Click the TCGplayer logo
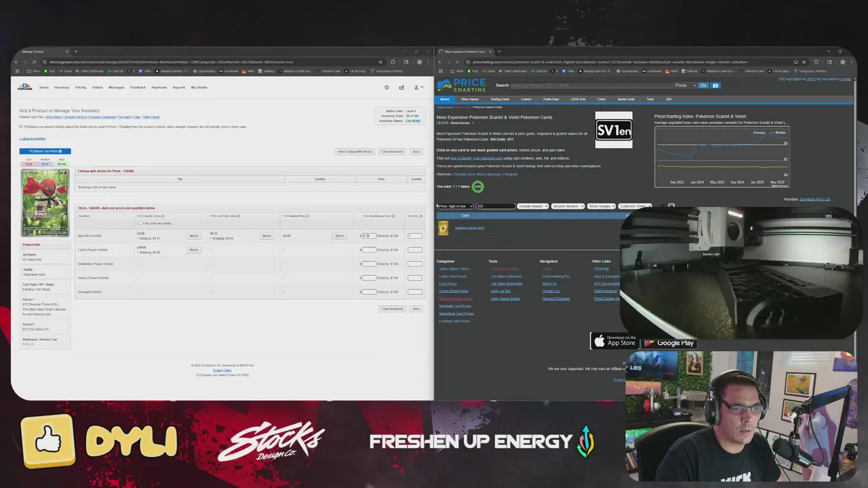868x488 pixels. tap(24, 87)
